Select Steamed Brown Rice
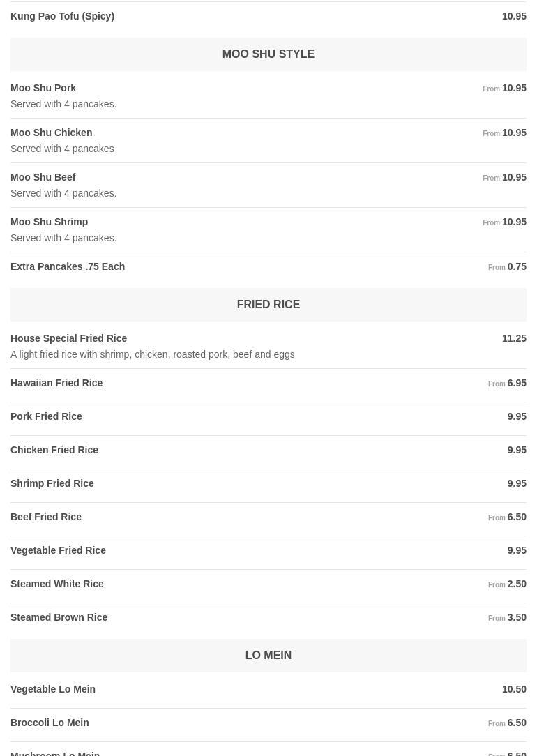 [x=268, y=618]
